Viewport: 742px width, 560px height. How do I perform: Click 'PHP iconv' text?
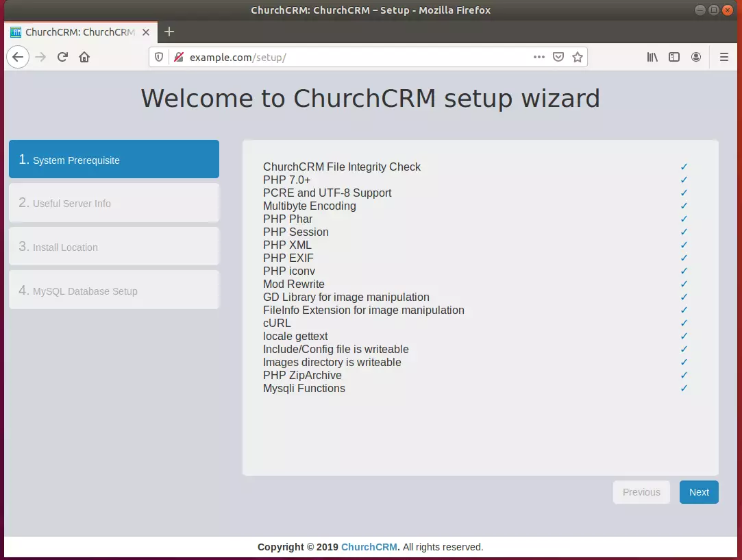(x=289, y=271)
